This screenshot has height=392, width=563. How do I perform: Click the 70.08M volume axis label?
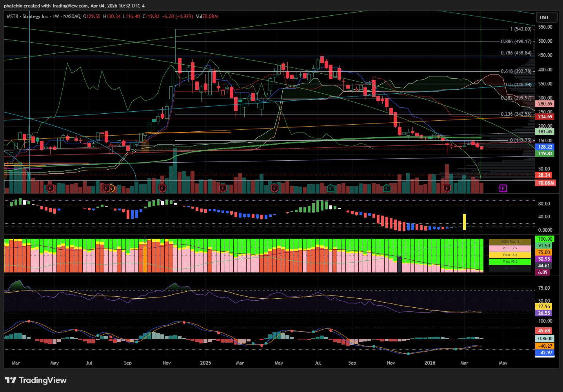pos(545,183)
